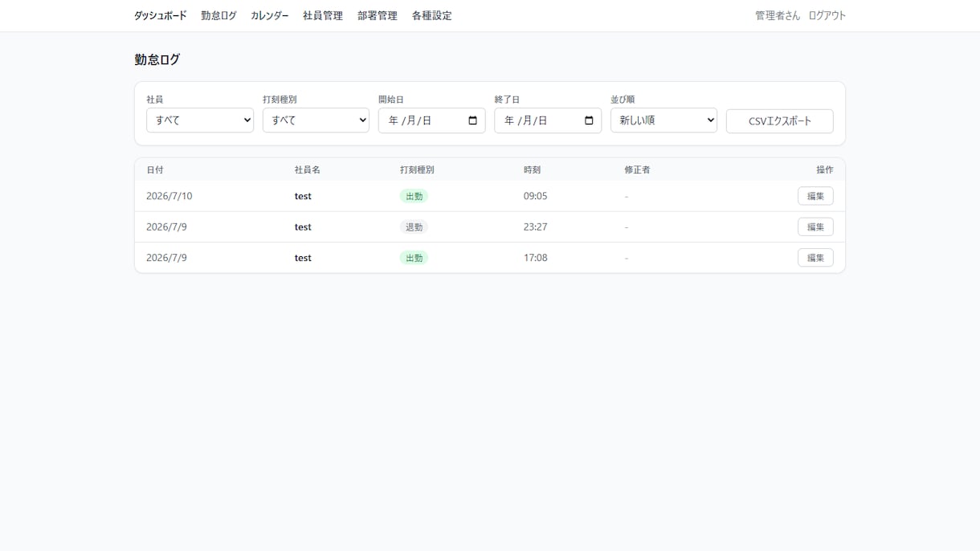Click the 打刻種別 column header in the table
The width and height of the screenshot is (980, 551).
[417, 170]
